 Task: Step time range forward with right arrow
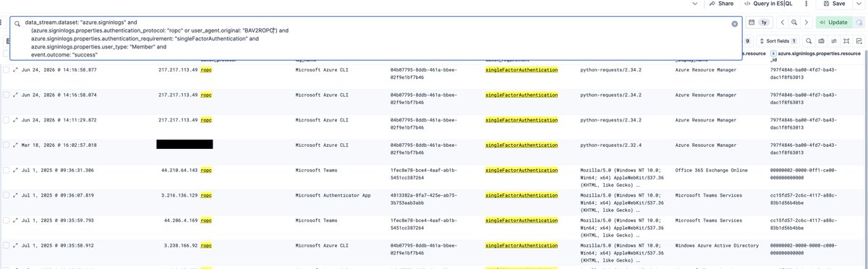coord(806,22)
